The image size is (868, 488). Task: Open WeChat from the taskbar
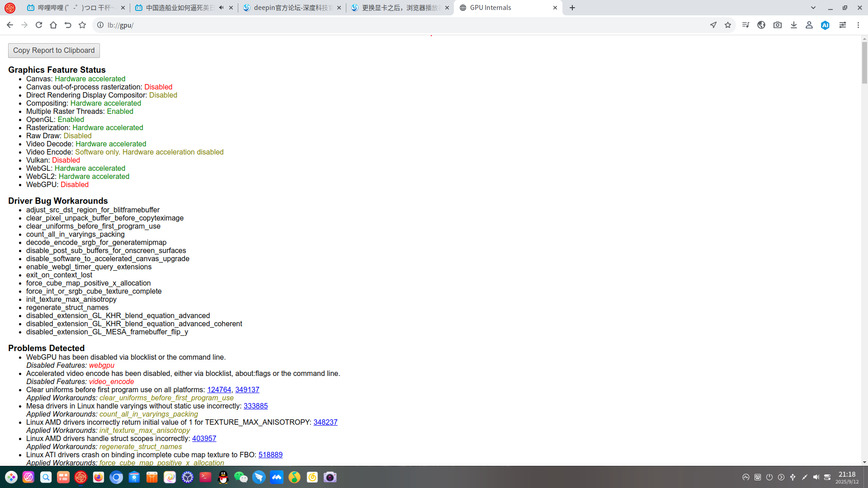[241, 477]
